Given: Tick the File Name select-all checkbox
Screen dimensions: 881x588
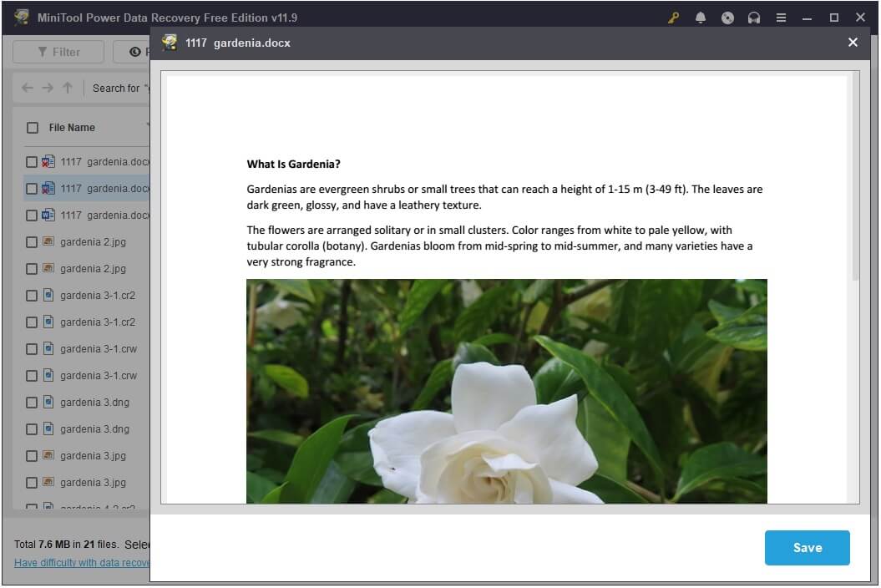Looking at the screenshot, I should pos(33,128).
